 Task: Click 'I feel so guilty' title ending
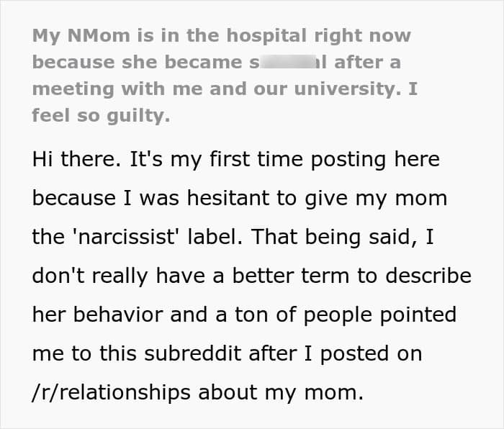[101, 115]
